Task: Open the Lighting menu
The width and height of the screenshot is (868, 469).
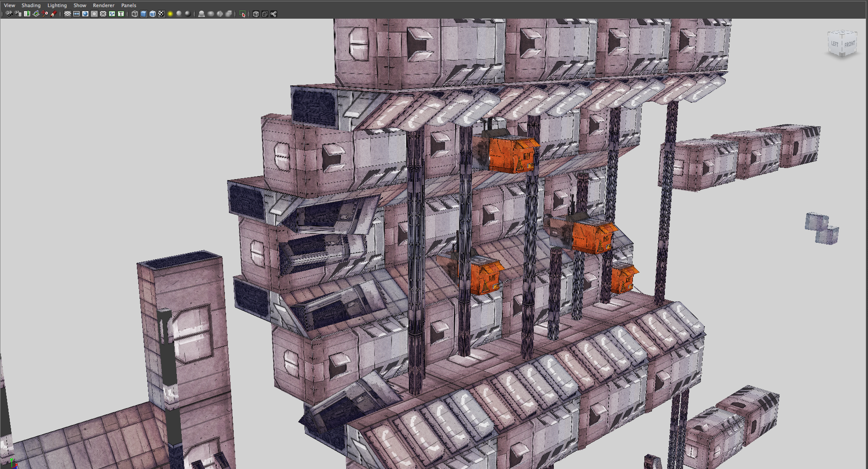Action: tap(57, 5)
